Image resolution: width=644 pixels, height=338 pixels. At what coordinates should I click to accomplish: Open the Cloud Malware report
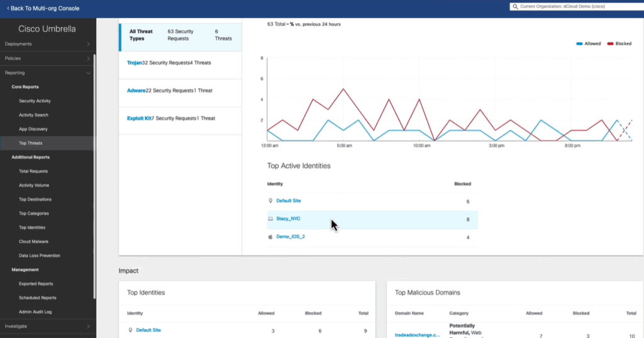(x=34, y=241)
